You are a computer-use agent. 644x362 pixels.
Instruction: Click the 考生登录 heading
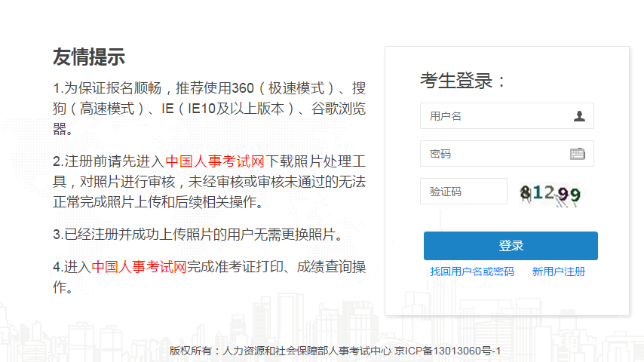pyautogui.click(x=464, y=81)
